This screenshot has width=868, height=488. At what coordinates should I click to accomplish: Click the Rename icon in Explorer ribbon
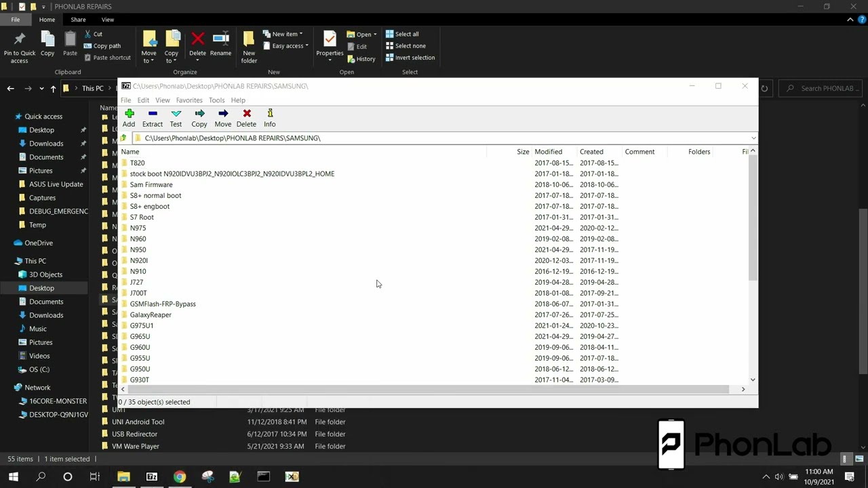[220, 44]
